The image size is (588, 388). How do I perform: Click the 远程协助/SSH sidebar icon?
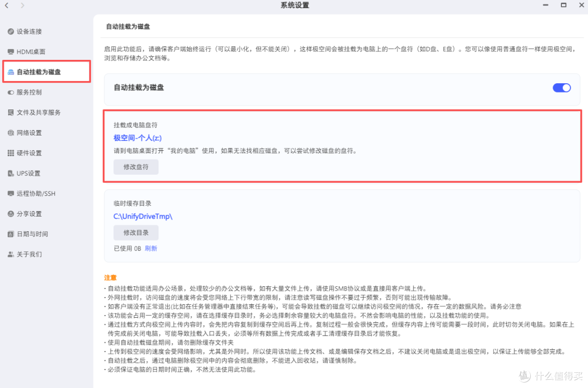pyautogui.click(x=10, y=193)
